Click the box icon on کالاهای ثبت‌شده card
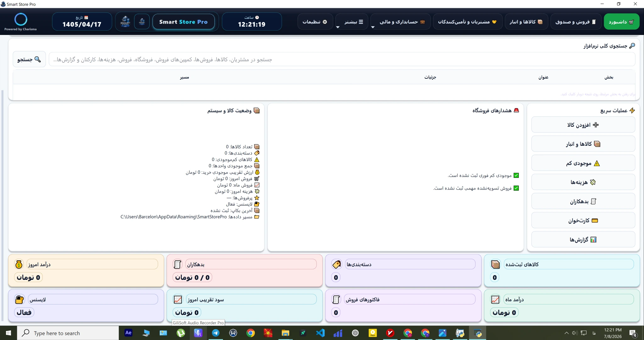The height and width of the screenshot is (340, 644). coord(495,264)
